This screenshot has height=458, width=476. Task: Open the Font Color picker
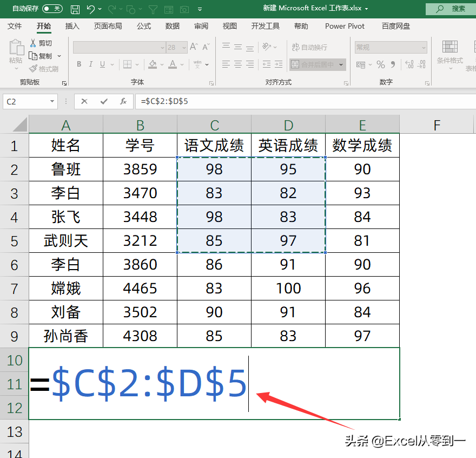[172, 64]
